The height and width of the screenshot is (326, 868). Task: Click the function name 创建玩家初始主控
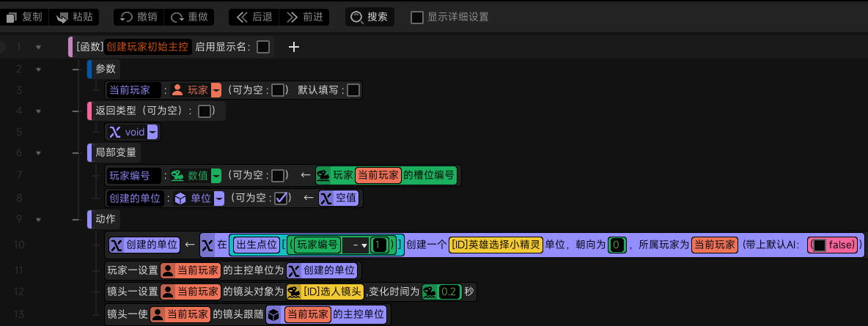[x=147, y=47]
